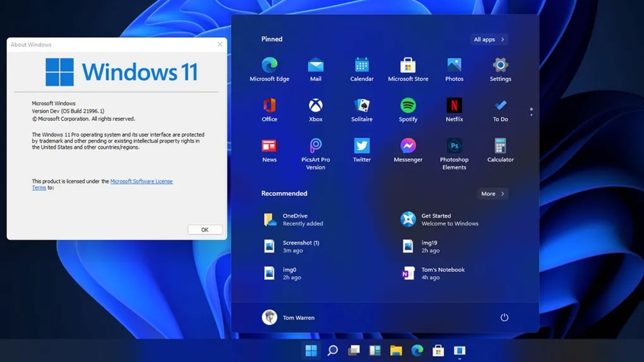Open recommended file Tom's Notebook
Viewport: 644px width, 362px height.
tap(443, 273)
